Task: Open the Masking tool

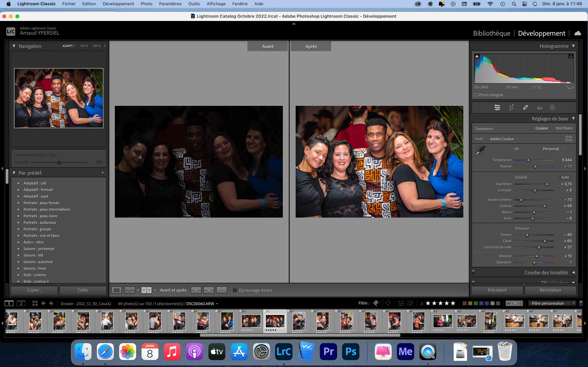Action: [552, 107]
